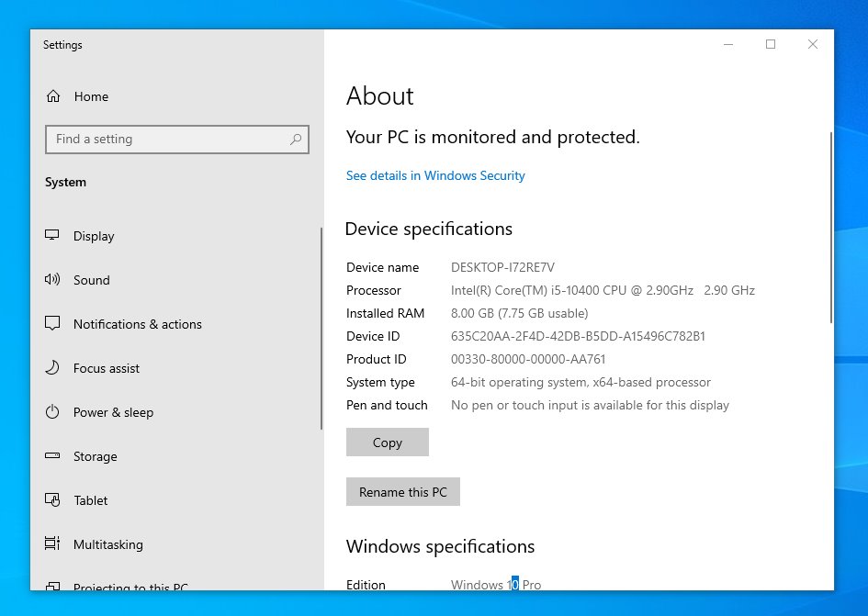Click the Device ID value 635C20AA

coord(578,336)
